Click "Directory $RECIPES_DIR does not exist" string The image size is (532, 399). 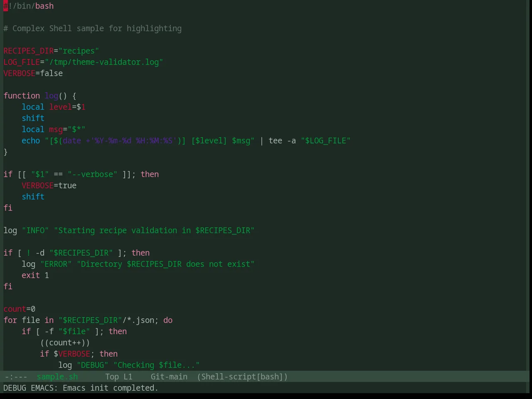pos(166,264)
